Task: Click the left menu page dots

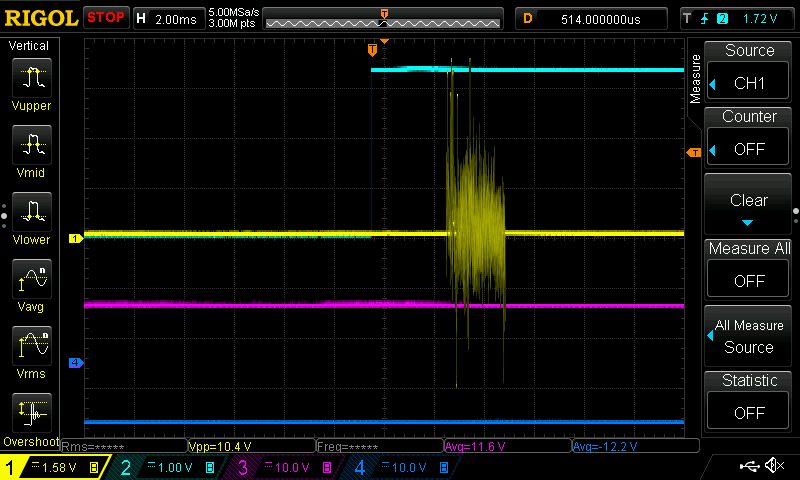Action: [x=4, y=216]
